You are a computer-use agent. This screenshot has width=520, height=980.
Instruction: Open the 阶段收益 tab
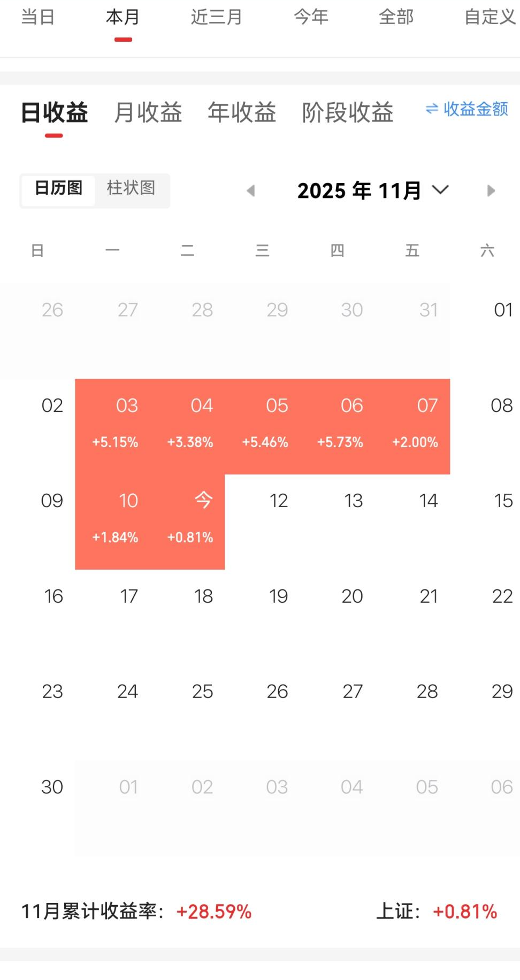(x=348, y=112)
